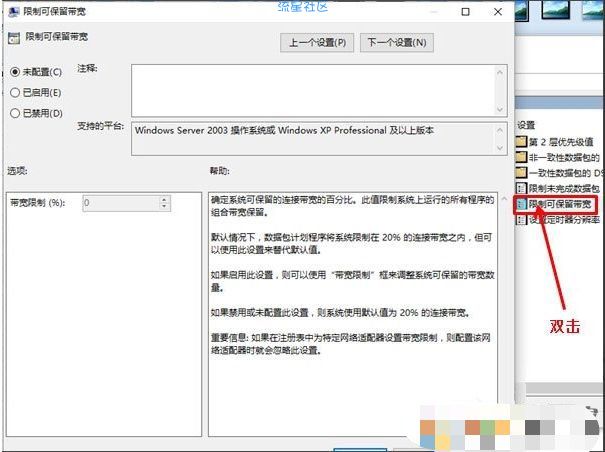The width and height of the screenshot is (605, 452).
Task: Select 一致性数据包的 entry in background list
Action: point(565,173)
